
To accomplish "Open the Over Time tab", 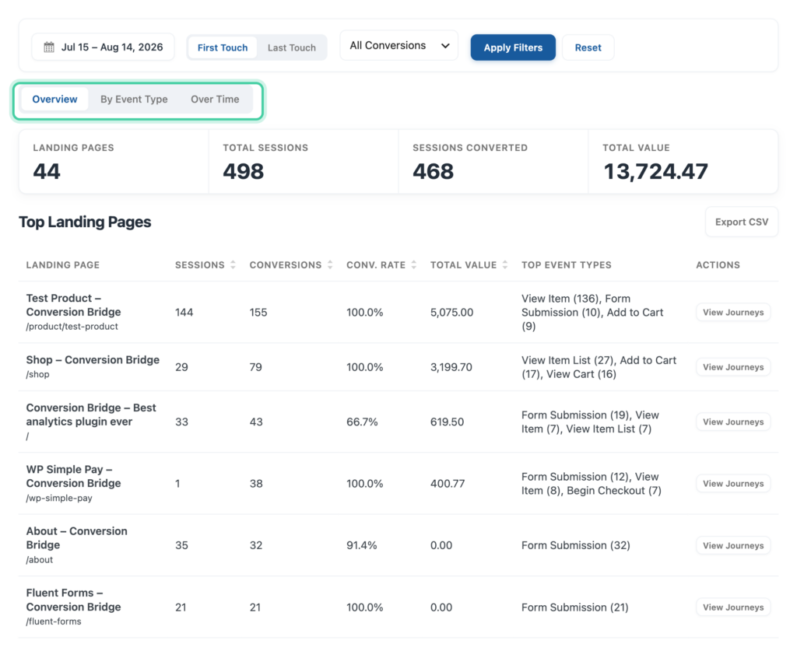I will point(215,99).
